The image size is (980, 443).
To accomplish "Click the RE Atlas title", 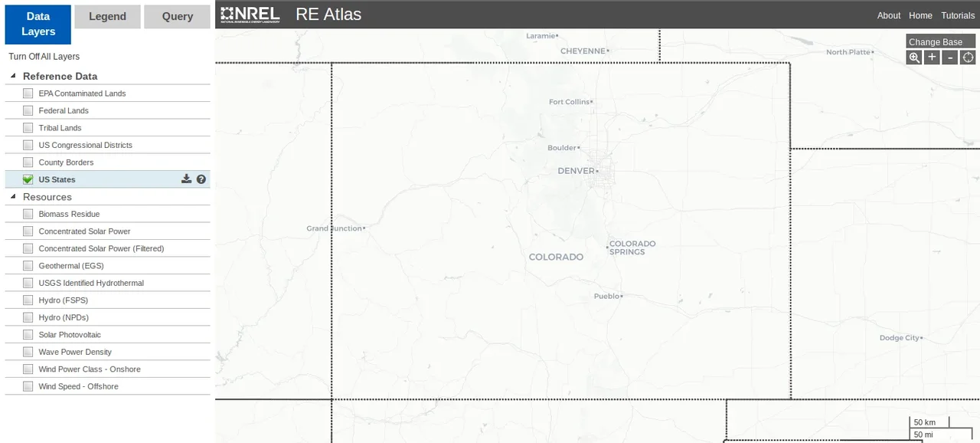I will click(328, 15).
